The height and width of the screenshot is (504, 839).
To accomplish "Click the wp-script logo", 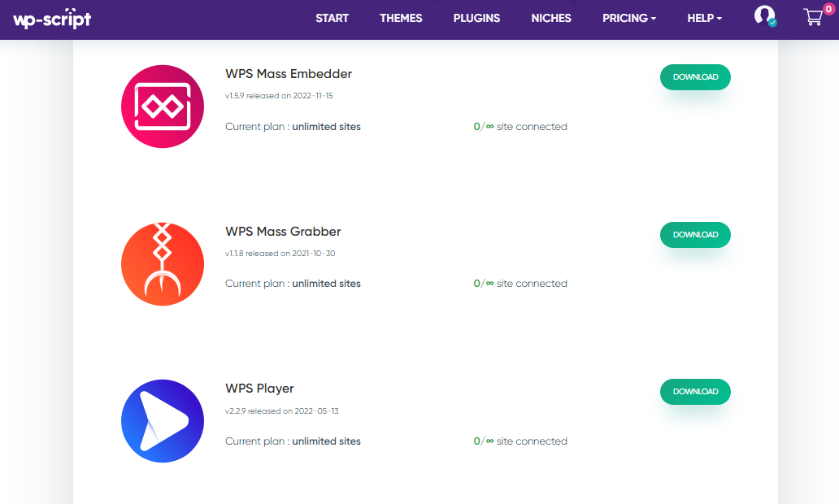I will [52, 18].
